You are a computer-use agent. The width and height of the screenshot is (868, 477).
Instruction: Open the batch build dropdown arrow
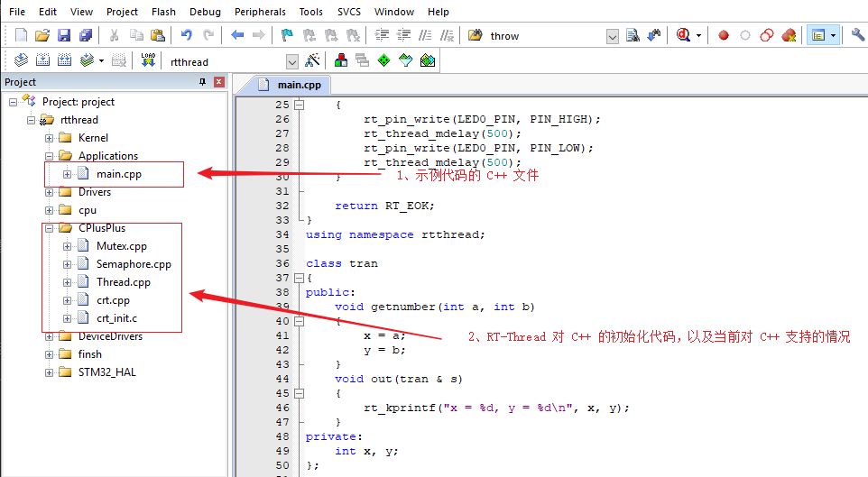click(101, 61)
